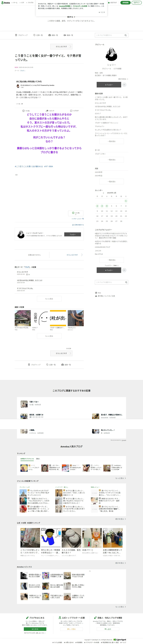Click もっと見る under 画像つき記事
This screenshot has width=143, height=644.
coord(49,336)
